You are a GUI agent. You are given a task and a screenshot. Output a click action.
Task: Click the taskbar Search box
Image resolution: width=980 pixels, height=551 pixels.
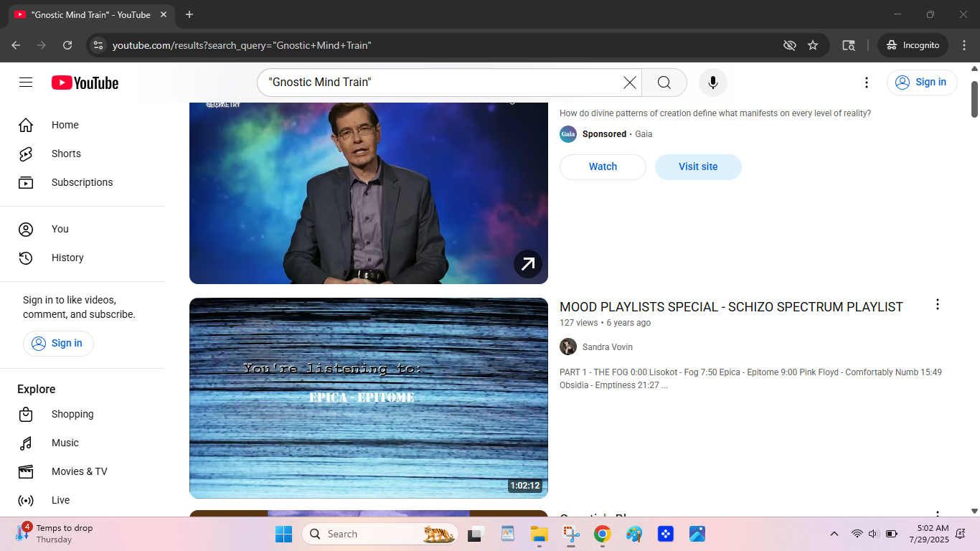click(380, 534)
